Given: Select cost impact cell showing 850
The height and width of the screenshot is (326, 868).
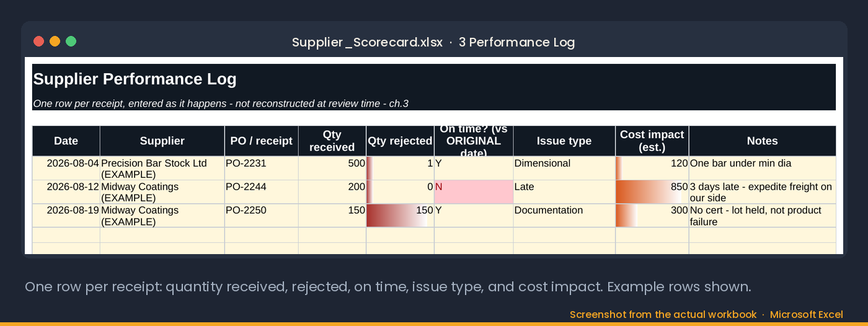Looking at the screenshot, I should [652, 192].
